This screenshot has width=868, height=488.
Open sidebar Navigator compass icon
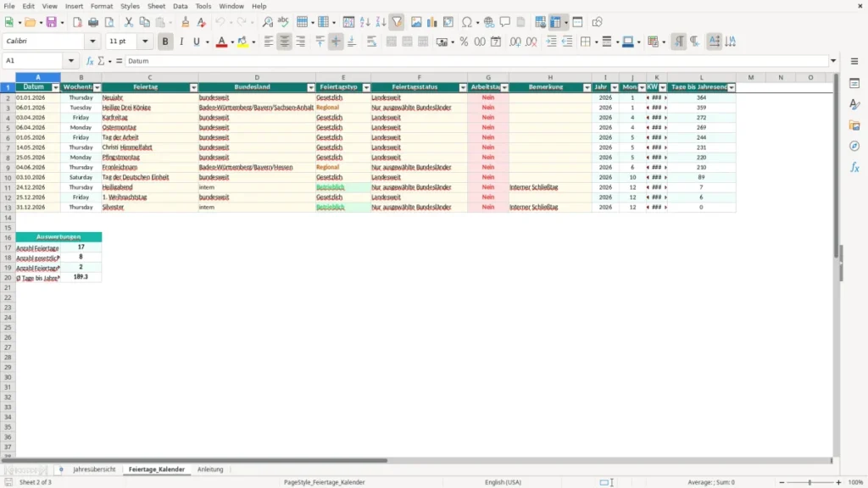point(854,147)
